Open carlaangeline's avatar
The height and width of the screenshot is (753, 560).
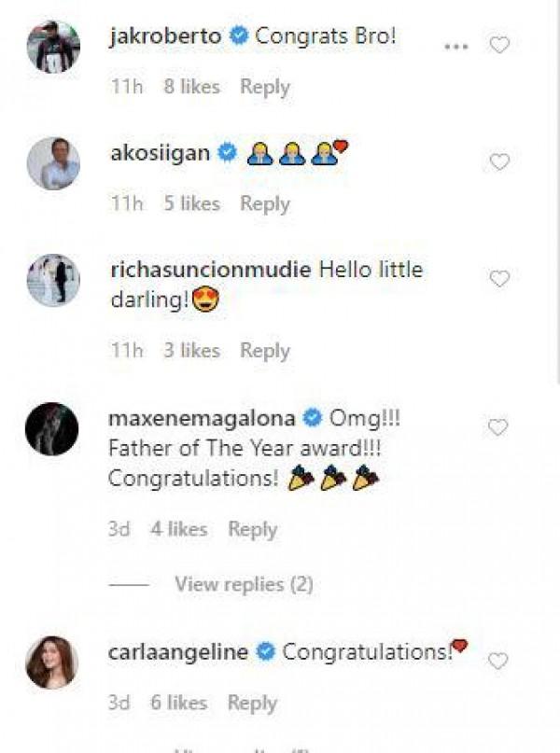(x=52, y=662)
